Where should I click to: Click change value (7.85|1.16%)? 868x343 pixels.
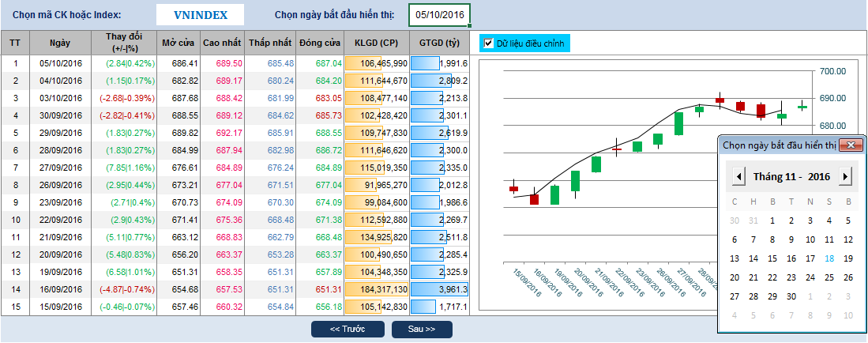130,168
